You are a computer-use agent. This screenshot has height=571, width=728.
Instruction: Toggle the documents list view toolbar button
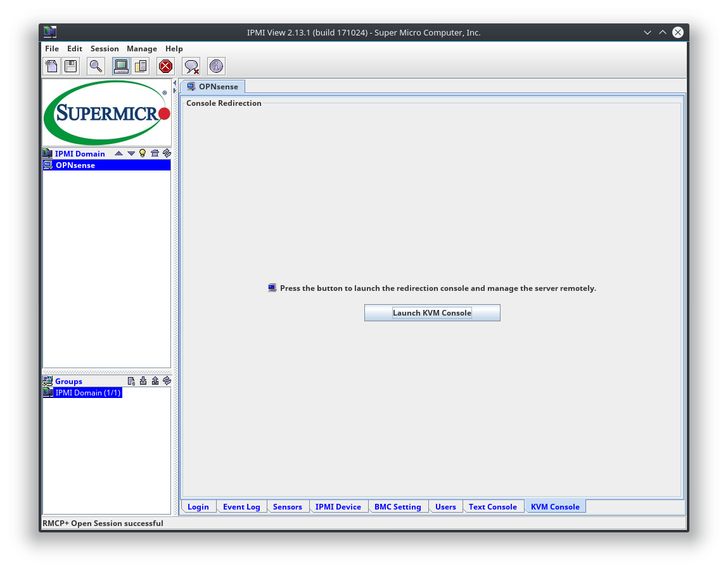tap(140, 66)
